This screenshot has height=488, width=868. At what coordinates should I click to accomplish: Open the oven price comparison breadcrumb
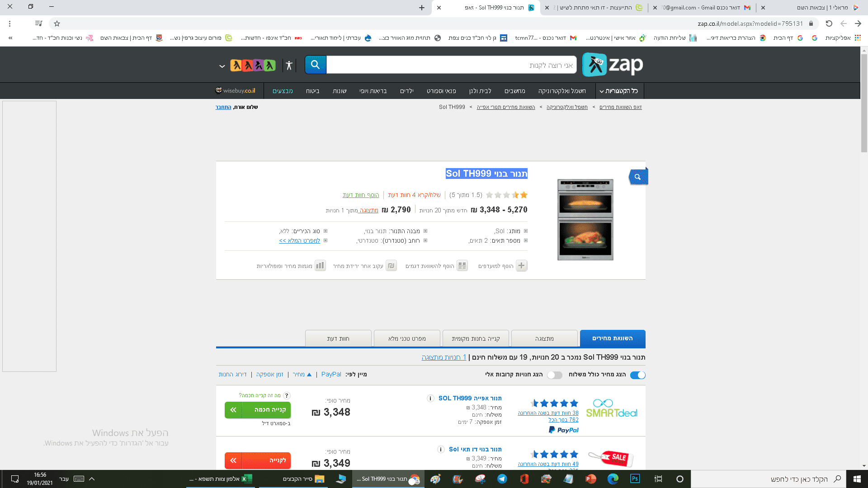[x=506, y=107]
